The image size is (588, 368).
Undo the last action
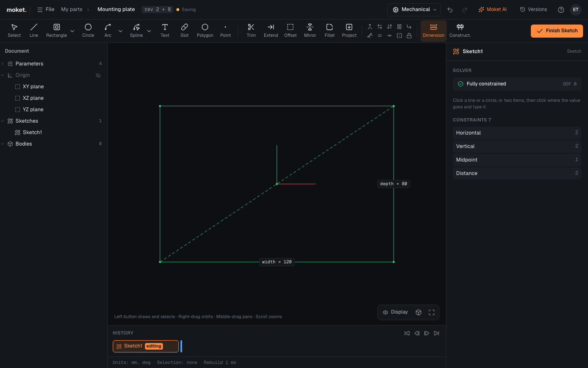click(450, 10)
